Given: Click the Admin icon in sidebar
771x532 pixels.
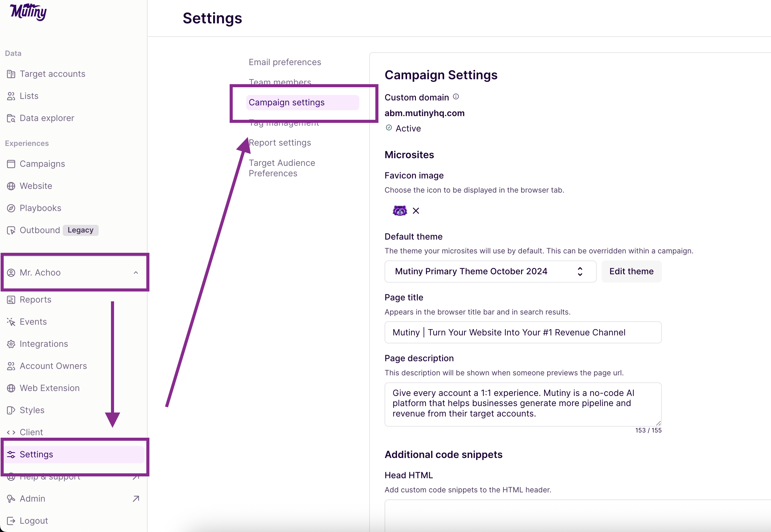Looking at the screenshot, I should point(11,499).
